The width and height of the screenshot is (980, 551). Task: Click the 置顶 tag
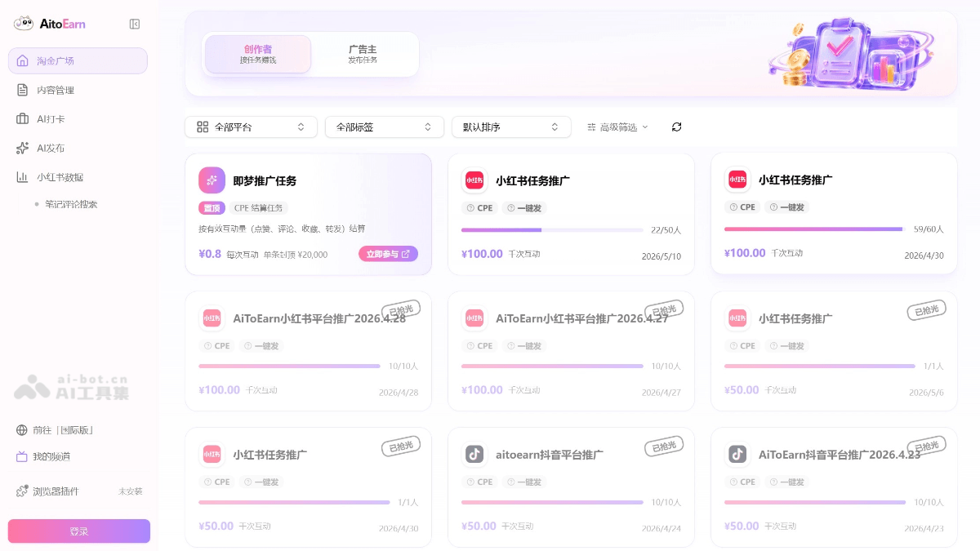click(x=212, y=208)
